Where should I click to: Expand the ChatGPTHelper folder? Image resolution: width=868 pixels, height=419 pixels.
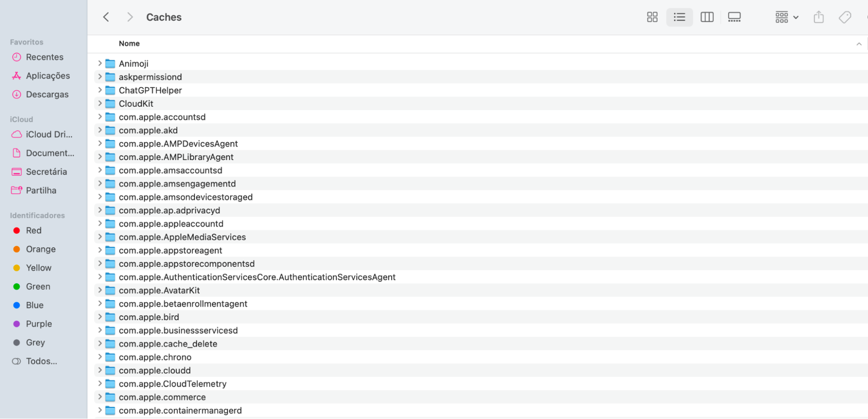tap(100, 90)
